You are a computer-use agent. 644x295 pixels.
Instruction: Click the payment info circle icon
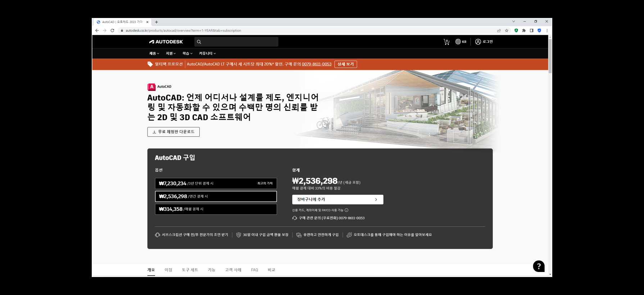[x=346, y=210]
